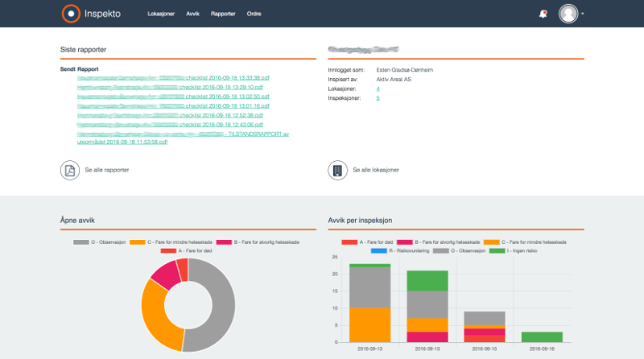
Task: Click the Inspekto brand name text
Action: 102,14
